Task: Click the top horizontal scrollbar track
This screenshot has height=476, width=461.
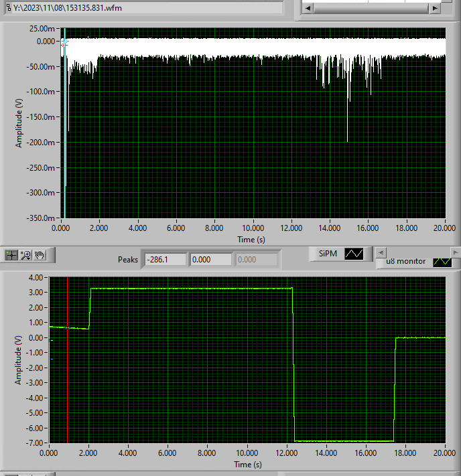Action: [x=371, y=8]
